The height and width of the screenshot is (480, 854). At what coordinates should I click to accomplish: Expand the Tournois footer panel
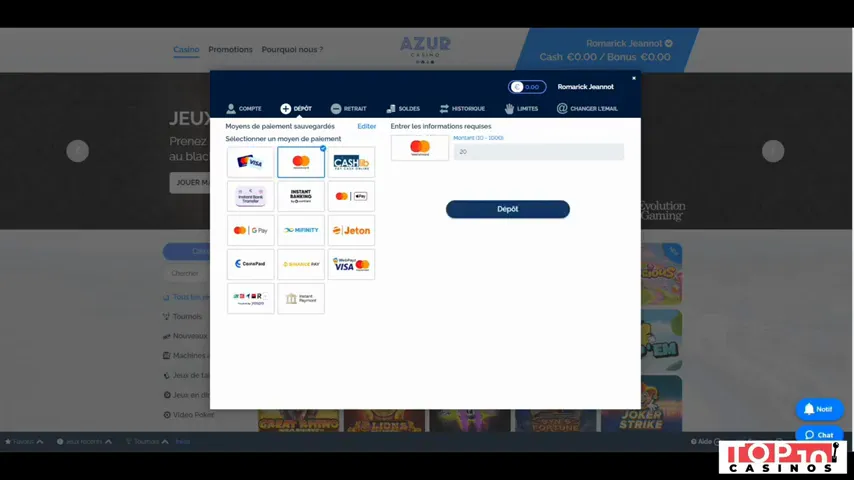coord(147,441)
